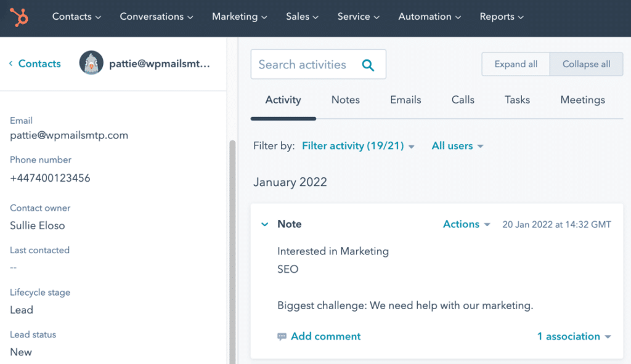The image size is (631, 364).
Task: Click the HubSpot sprocket logo
Action: (x=18, y=17)
